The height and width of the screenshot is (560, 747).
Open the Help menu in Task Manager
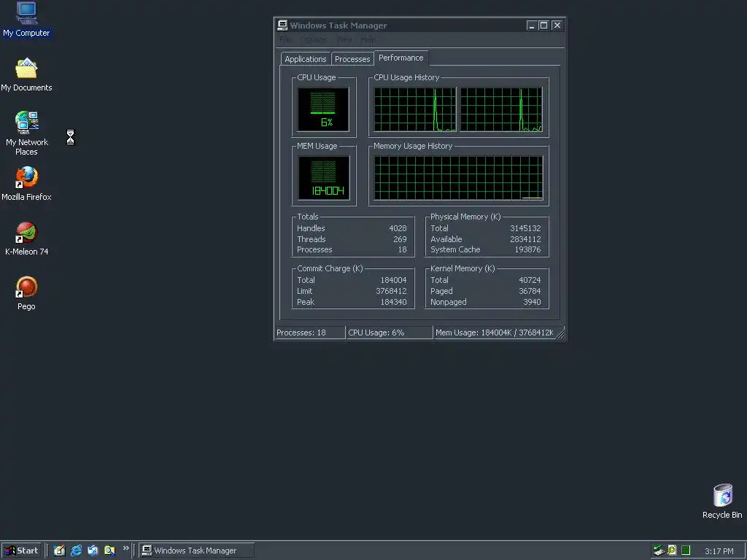[368, 39]
